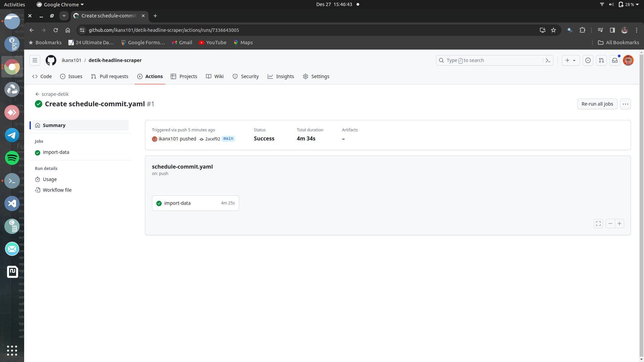Focus the Type to search field

pos(490,60)
